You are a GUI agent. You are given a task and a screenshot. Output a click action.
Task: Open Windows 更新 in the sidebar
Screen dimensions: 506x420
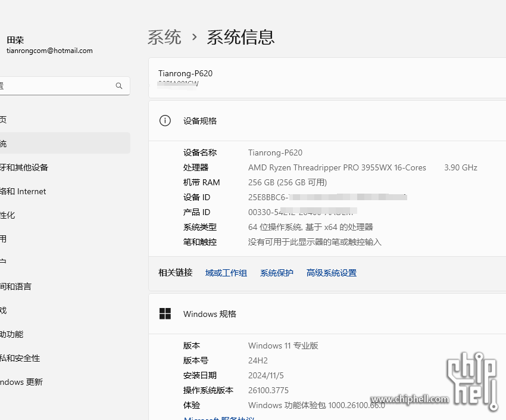21,382
